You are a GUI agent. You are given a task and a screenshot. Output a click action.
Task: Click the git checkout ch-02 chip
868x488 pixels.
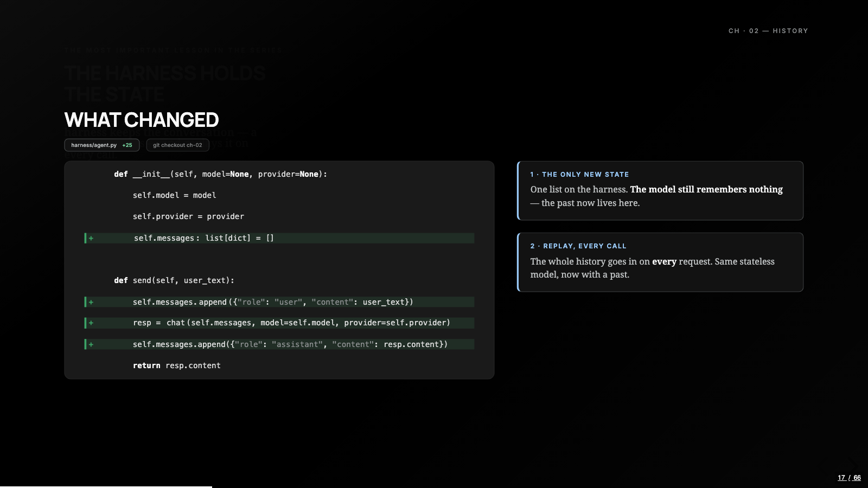coord(177,145)
